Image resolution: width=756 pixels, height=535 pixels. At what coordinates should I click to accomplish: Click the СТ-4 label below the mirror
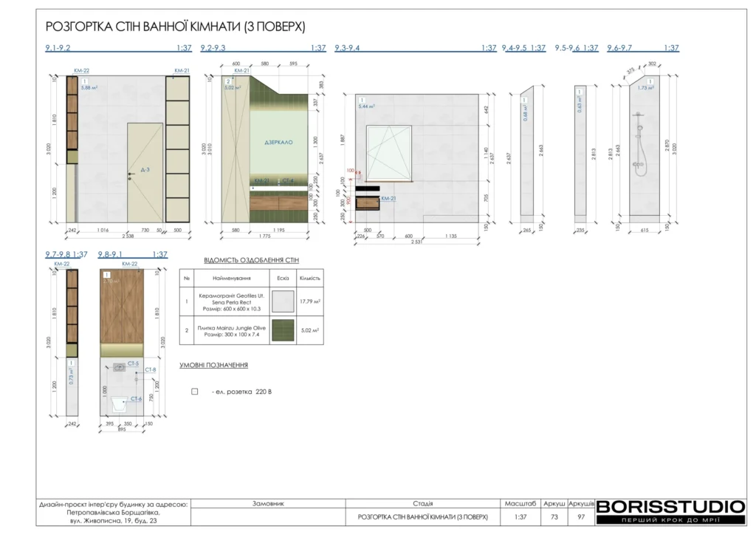point(288,180)
